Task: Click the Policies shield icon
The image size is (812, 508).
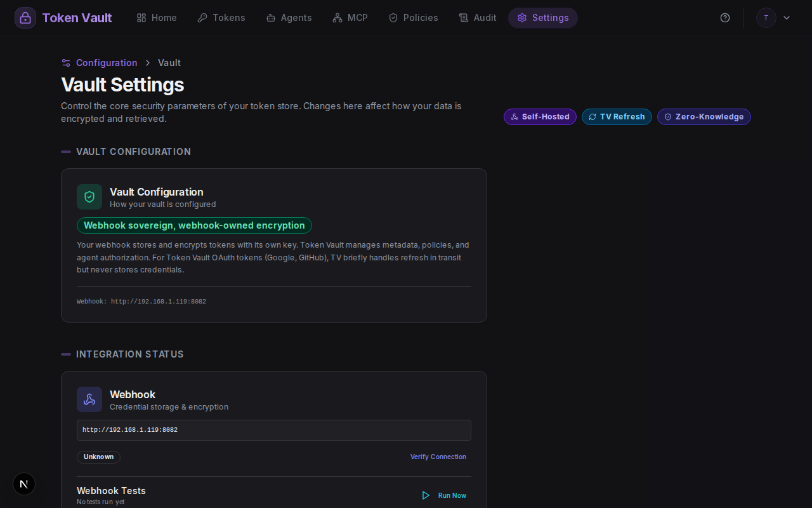Action: click(x=393, y=18)
